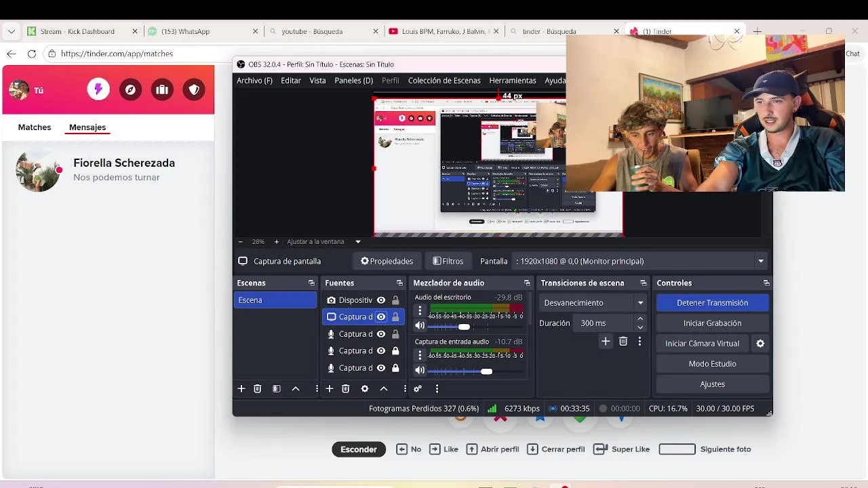Add a new scene in Escenas panel
The image size is (868, 488).
(241, 388)
